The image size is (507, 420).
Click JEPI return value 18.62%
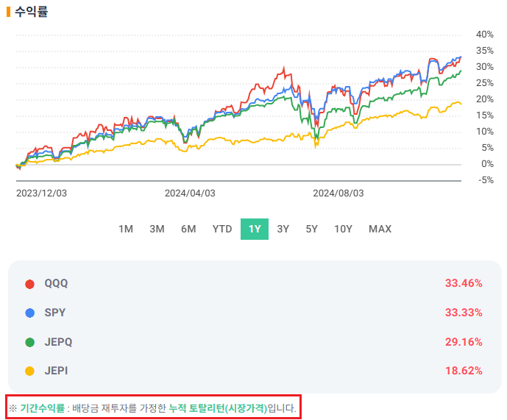[464, 371]
